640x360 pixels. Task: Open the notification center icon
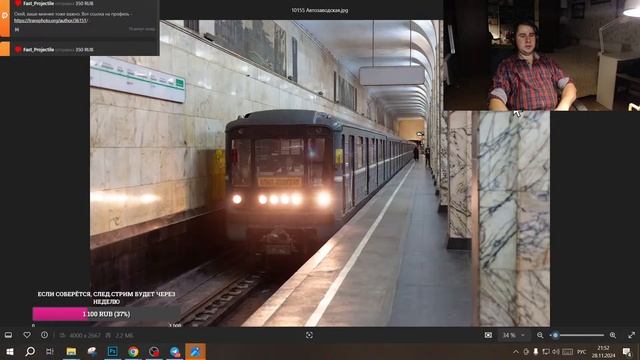tap(627, 351)
